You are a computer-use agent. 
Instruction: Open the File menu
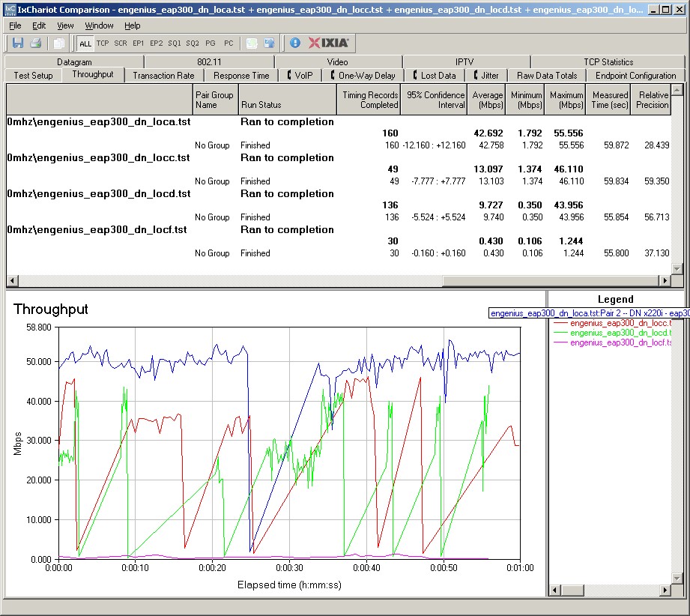tap(15, 25)
